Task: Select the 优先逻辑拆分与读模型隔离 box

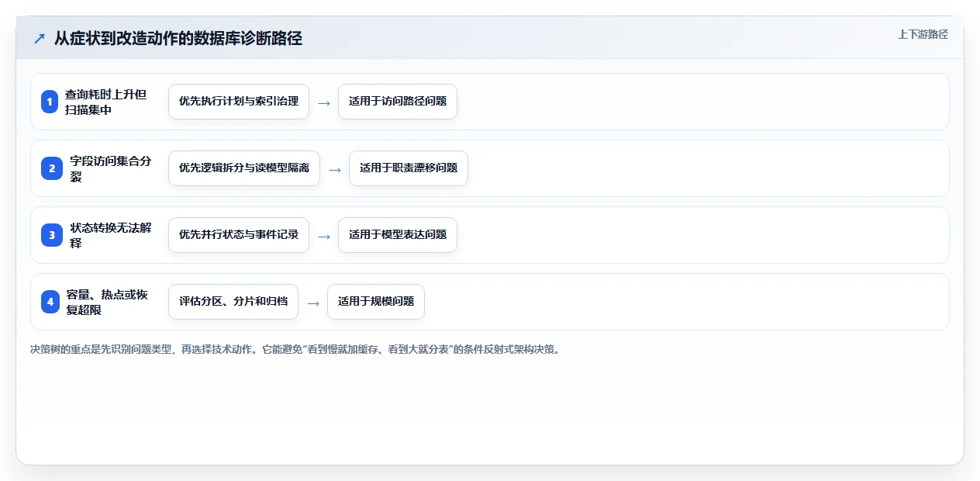Action: click(244, 168)
